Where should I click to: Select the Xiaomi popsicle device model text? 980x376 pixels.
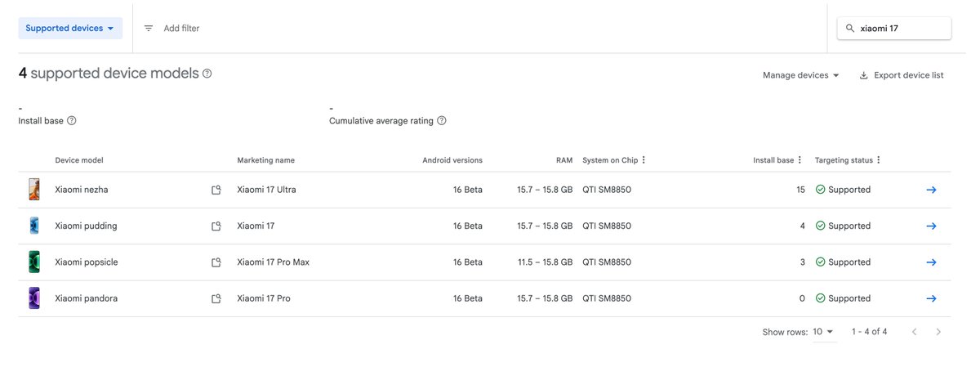click(x=87, y=262)
